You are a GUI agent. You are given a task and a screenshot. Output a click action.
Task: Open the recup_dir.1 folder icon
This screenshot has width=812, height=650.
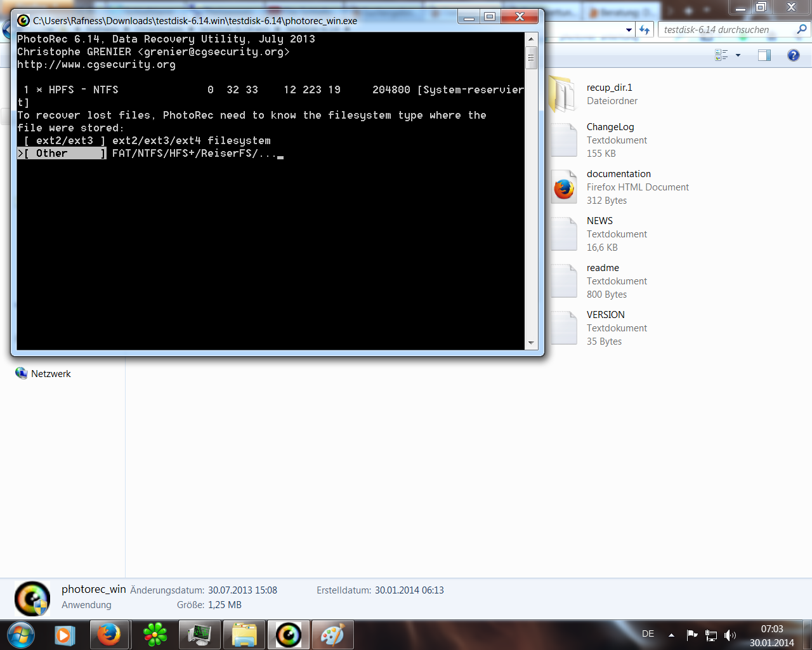(561, 94)
